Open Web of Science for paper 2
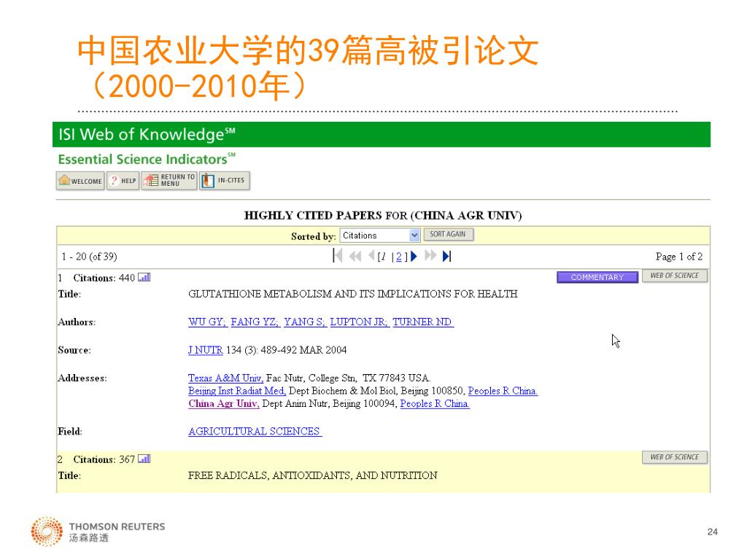Screen dimensions: 747x560 (675, 457)
